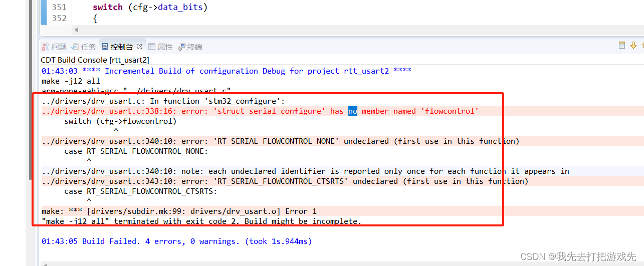Click the RT_SERIAL_FLOWCONTROL_NONE undeclared error line
Image resolution: width=644 pixels, height=266 pixels.
point(281,141)
